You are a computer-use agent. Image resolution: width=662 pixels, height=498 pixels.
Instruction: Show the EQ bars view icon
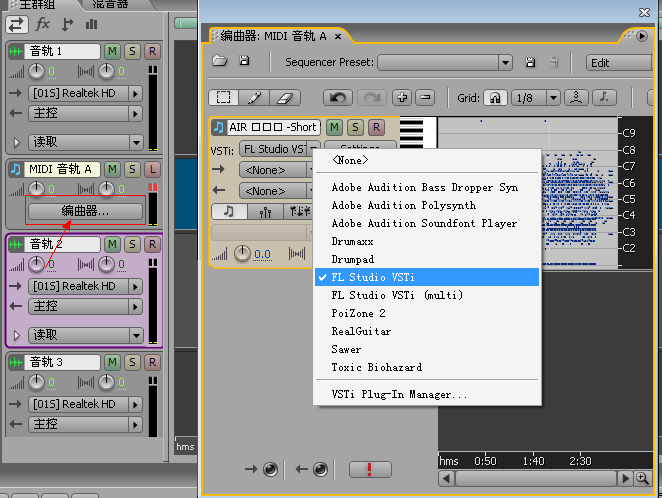point(92,24)
